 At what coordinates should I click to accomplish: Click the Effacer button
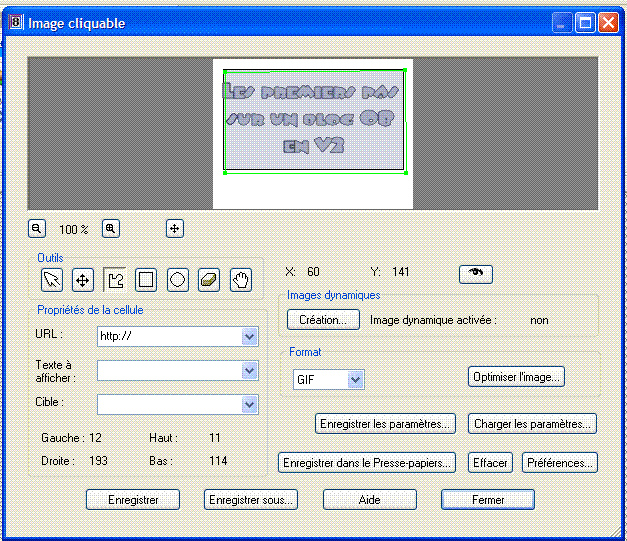[491, 463]
